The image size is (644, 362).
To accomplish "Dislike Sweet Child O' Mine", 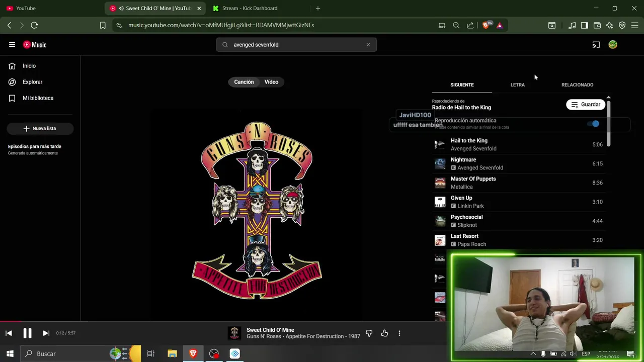I will pos(369,333).
